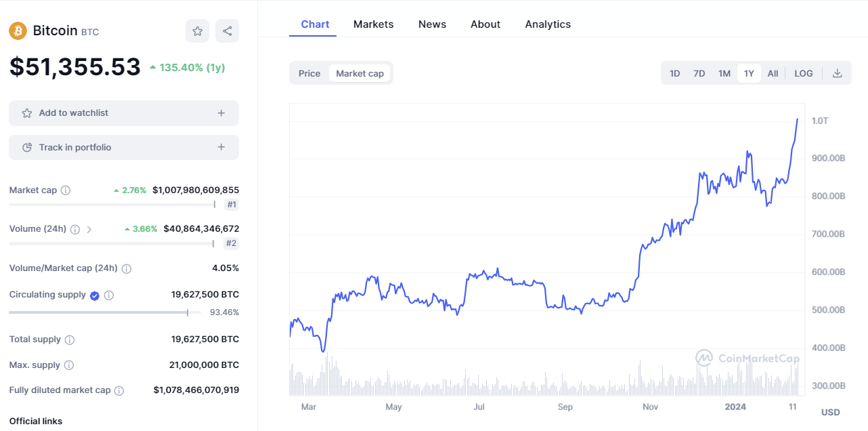The image size is (868, 431).
Task: Click the 21,000,000 BTC max supply value
Action: [x=204, y=365]
